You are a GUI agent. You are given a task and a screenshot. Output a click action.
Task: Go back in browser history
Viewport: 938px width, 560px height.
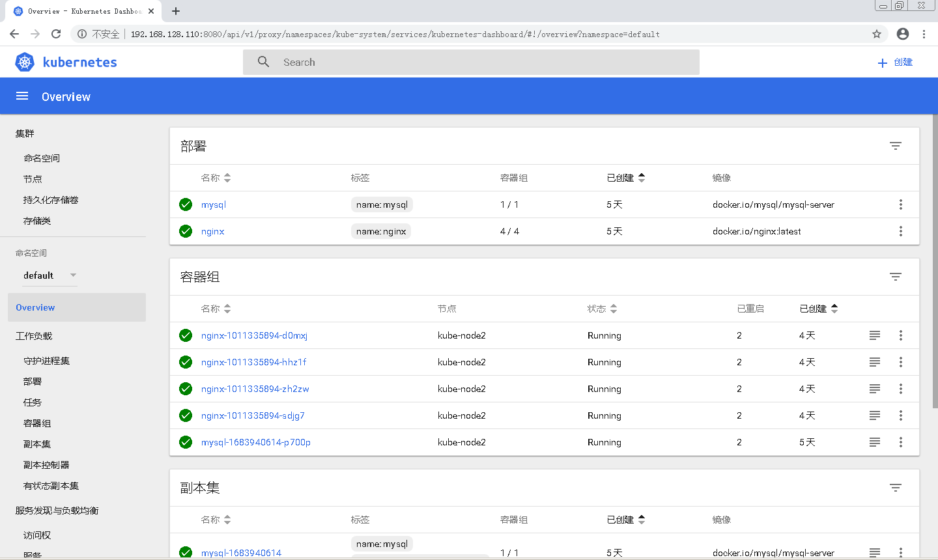(14, 34)
